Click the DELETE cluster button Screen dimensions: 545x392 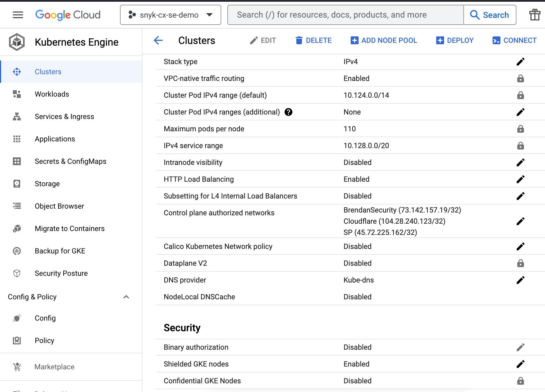(x=313, y=40)
